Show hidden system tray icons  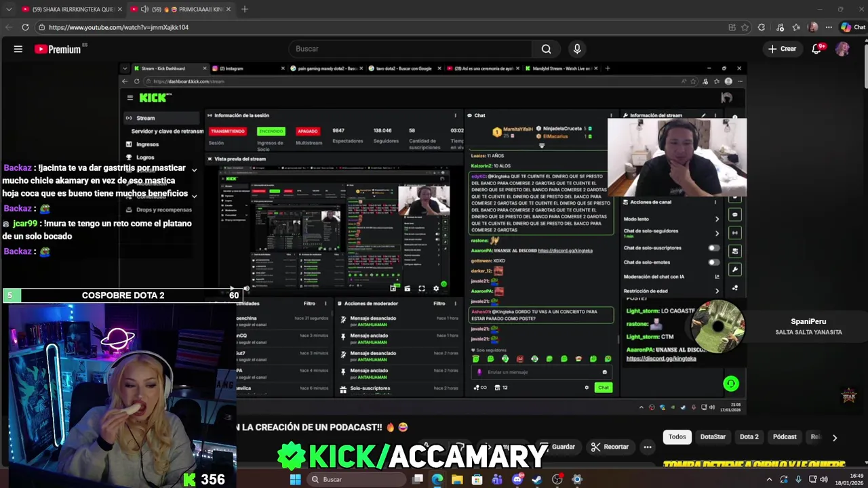coord(769,479)
